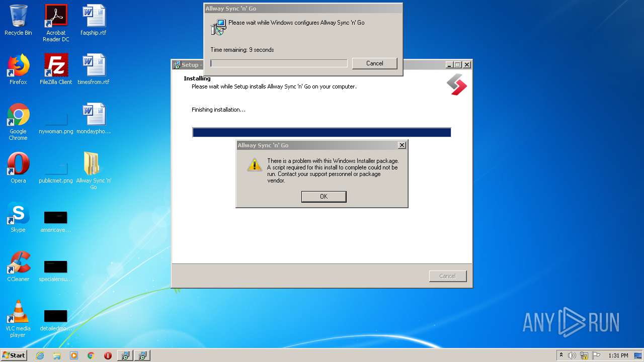Click the Setup installing progress bar
The width and height of the screenshot is (644, 362).
321,132
